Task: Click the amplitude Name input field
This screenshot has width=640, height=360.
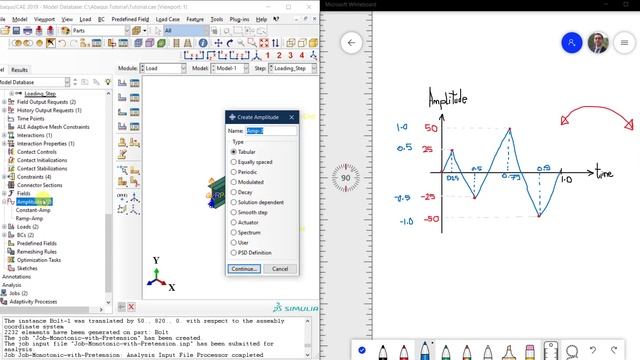Action: (271, 131)
